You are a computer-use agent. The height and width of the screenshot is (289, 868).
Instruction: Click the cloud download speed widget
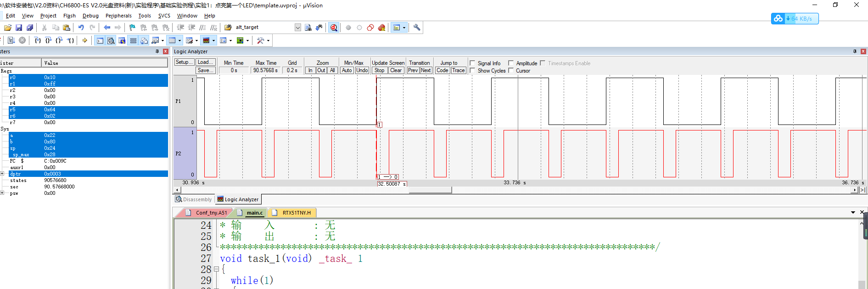[x=795, y=18]
